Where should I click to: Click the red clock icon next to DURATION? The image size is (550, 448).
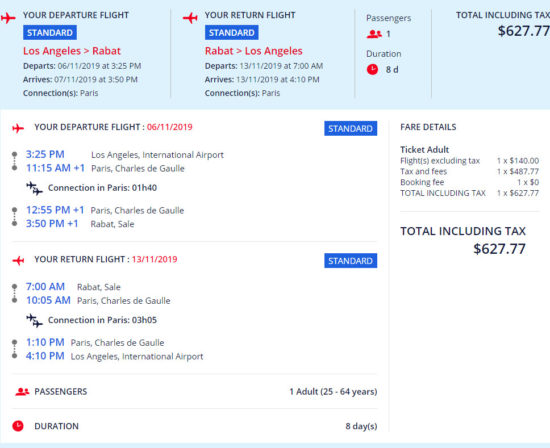click(18, 426)
